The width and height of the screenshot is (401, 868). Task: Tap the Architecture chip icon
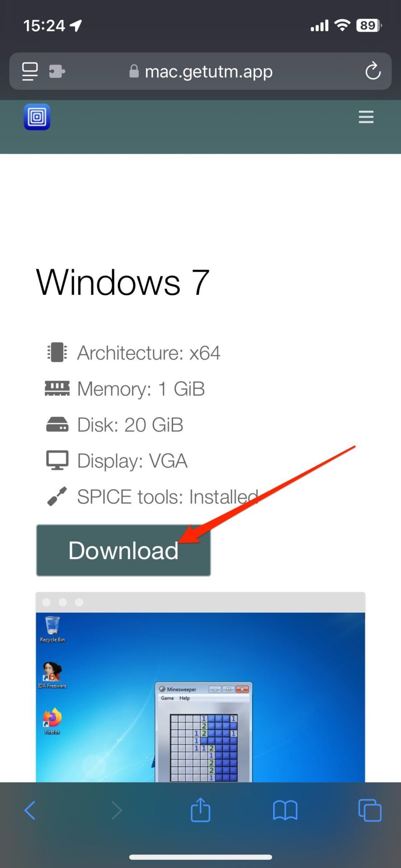click(57, 353)
